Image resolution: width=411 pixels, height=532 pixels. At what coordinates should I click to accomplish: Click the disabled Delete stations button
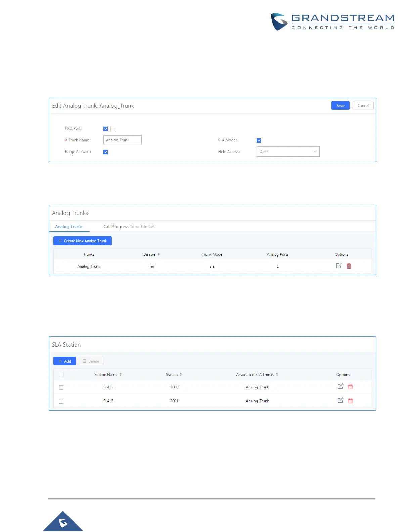coord(91,361)
